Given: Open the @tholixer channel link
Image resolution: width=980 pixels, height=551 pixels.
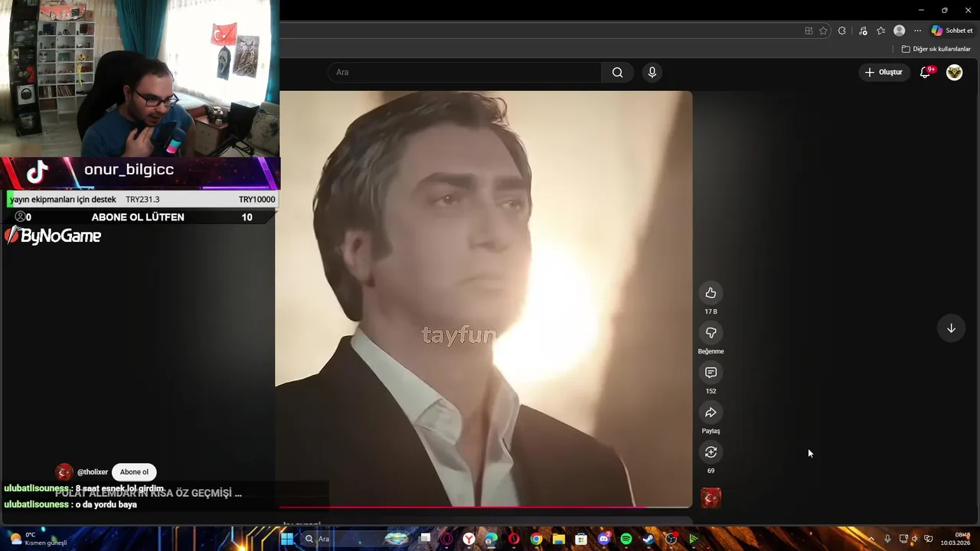Looking at the screenshot, I should 93,472.
